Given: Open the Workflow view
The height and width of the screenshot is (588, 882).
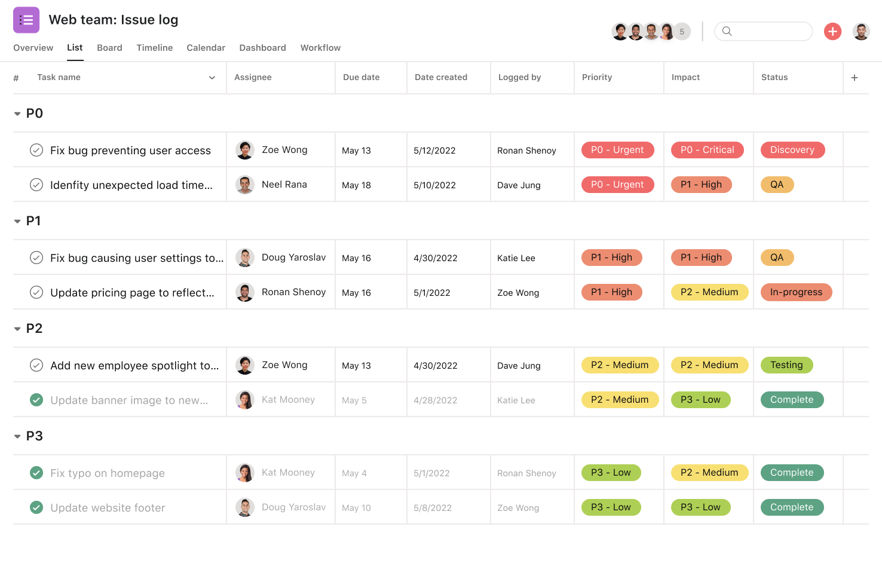Looking at the screenshot, I should pos(320,48).
